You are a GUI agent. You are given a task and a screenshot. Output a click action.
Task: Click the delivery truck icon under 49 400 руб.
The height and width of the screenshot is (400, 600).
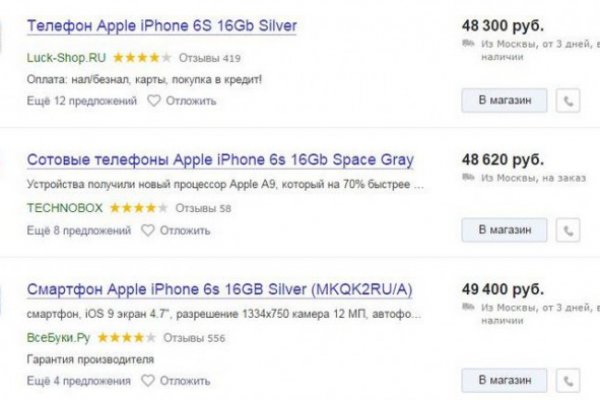point(468,310)
